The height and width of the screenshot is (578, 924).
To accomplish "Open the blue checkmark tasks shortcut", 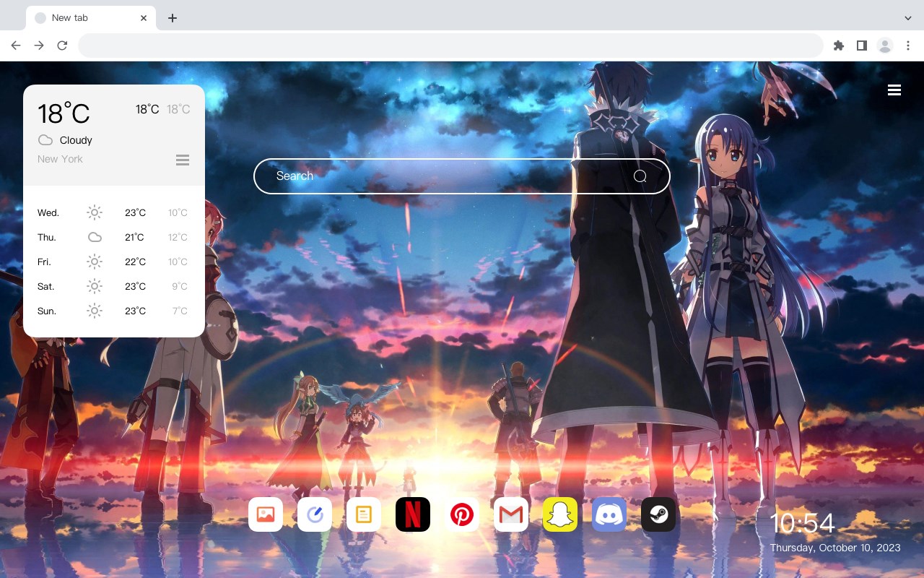I will (315, 514).
